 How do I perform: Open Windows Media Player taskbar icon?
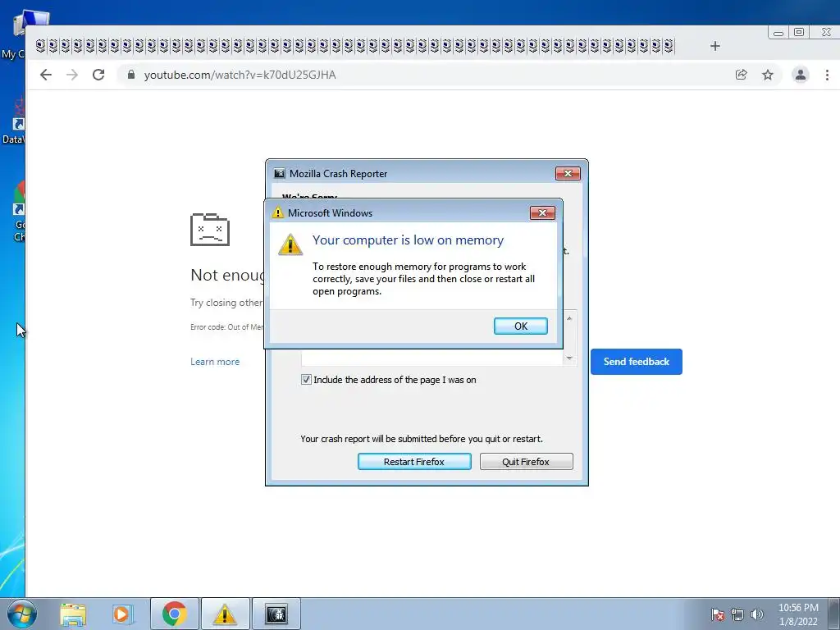[x=122, y=614]
